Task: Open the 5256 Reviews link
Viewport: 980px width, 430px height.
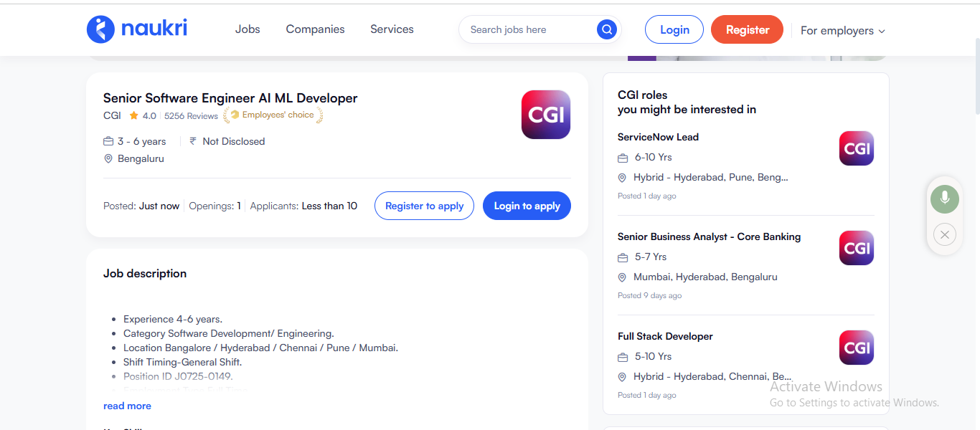Action: [x=189, y=115]
